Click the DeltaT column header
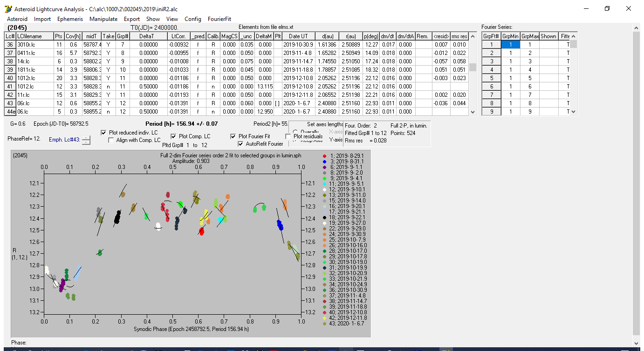The height and width of the screenshot is (351, 644). (149, 36)
